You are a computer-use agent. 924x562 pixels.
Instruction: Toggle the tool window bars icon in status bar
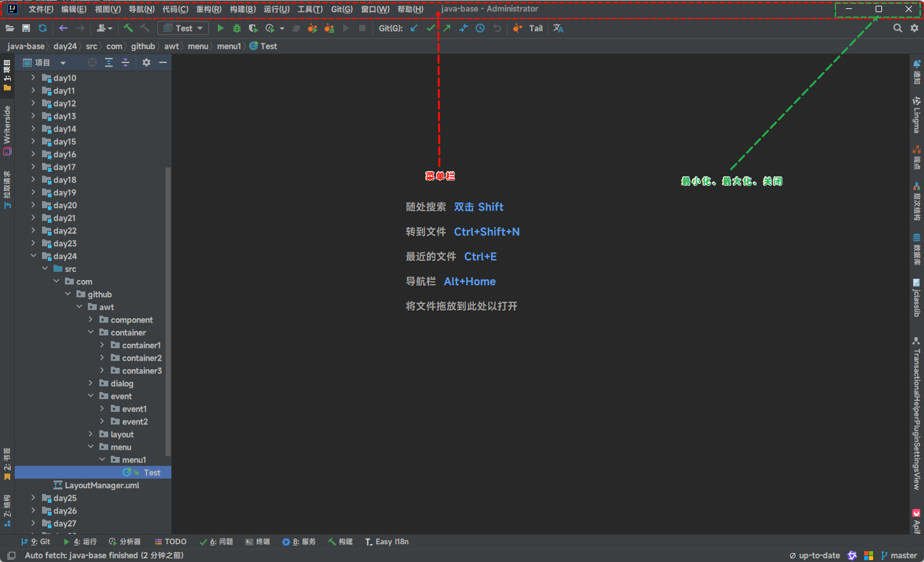coord(11,556)
